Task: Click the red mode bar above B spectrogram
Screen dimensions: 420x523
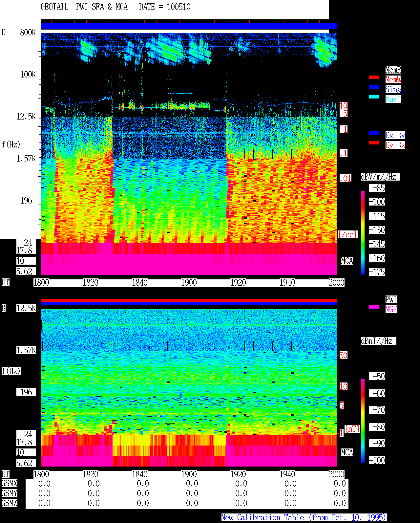Action: pos(189,300)
